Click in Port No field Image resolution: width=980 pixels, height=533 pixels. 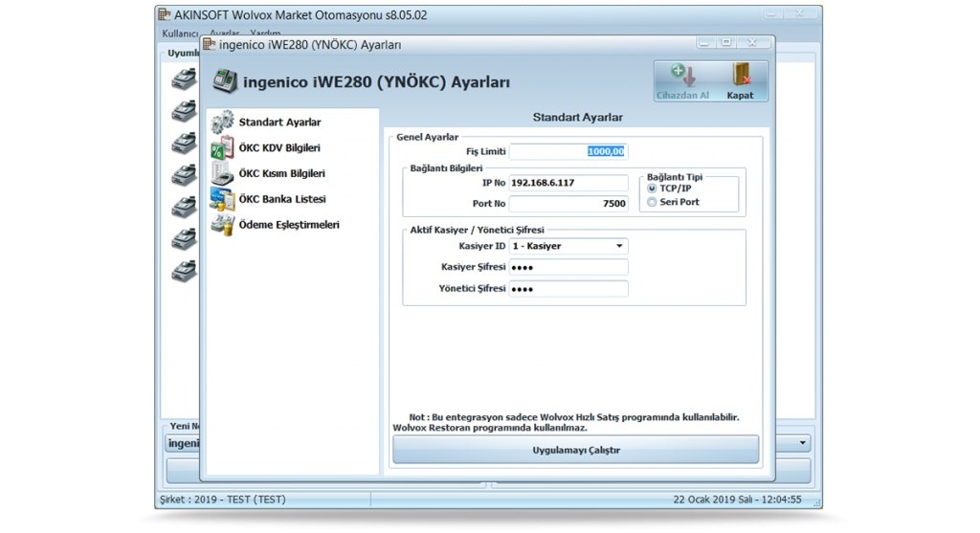coord(568,204)
